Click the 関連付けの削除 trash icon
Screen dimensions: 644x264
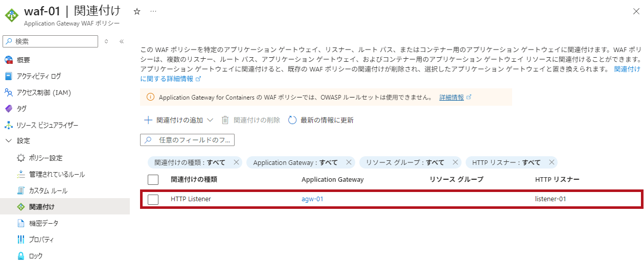225,120
